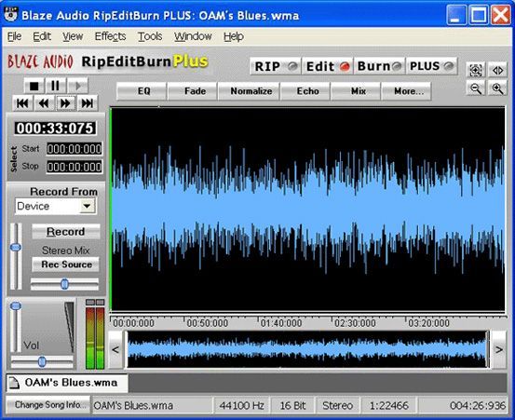Open the Edit menu
Image resolution: width=515 pixels, height=420 pixels.
point(42,36)
